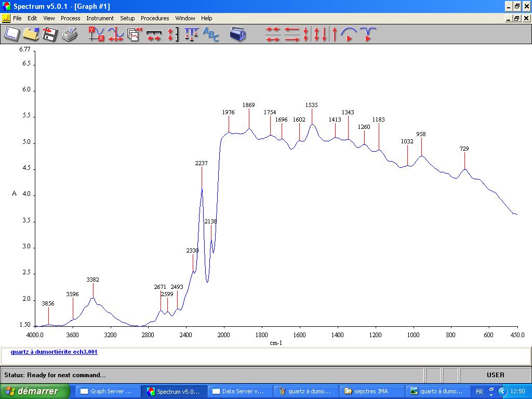
Task: Open the Setup menu
Action: click(x=127, y=18)
